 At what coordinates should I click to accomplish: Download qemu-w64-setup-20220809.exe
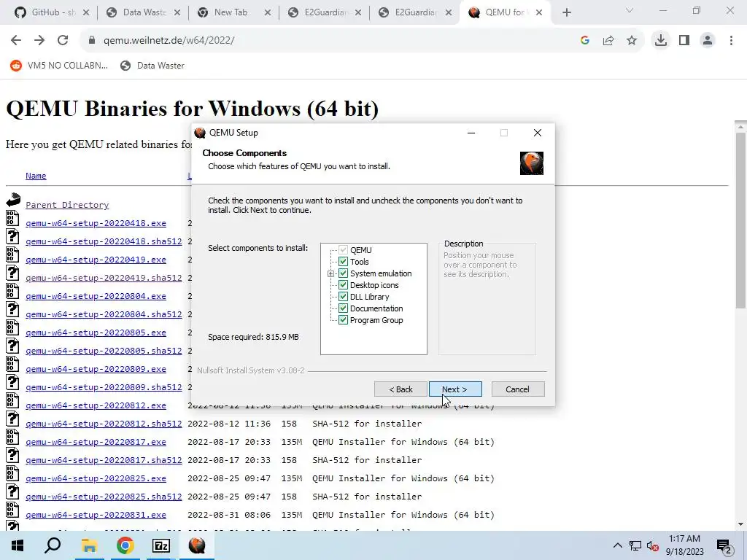click(96, 369)
